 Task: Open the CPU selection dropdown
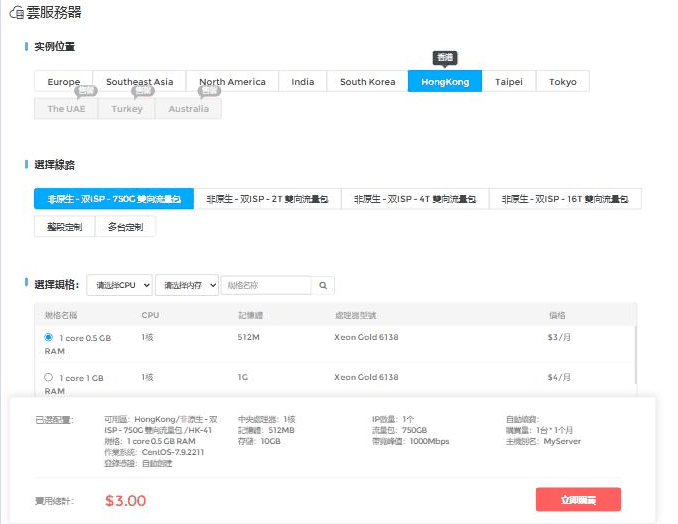coord(119,285)
